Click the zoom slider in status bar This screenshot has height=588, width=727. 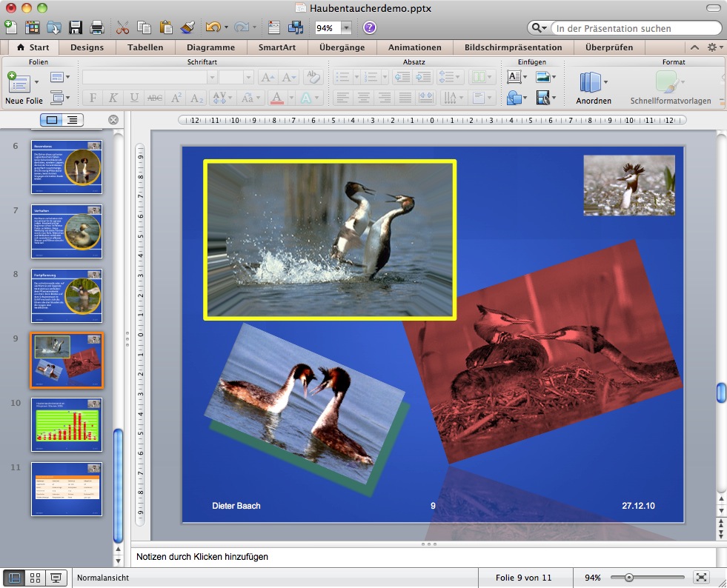pyautogui.click(x=629, y=578)
